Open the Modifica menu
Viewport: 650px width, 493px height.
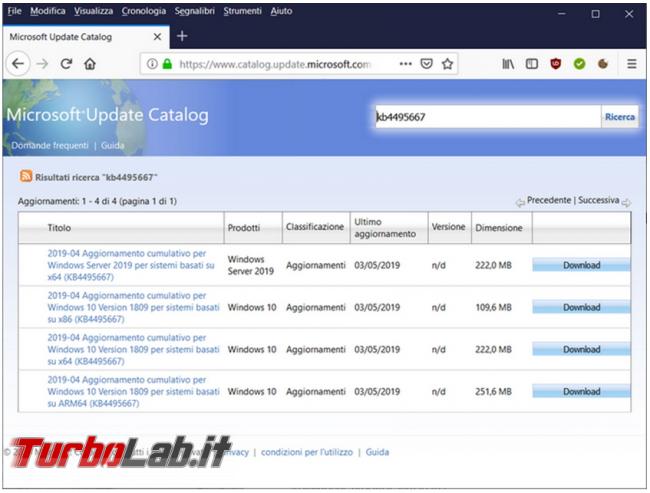(48, 11)
